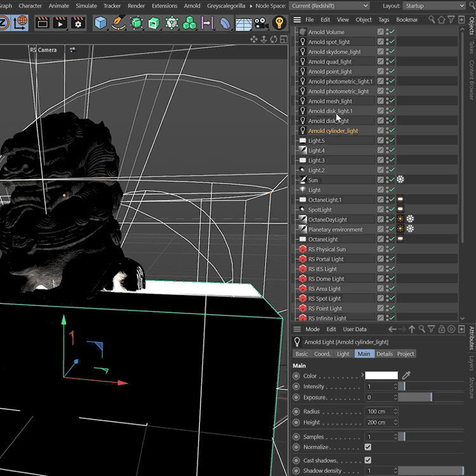This screenshot has width=476, height=476.
Task: Toggle the Cast shadows checkbox
Action: 367,460
